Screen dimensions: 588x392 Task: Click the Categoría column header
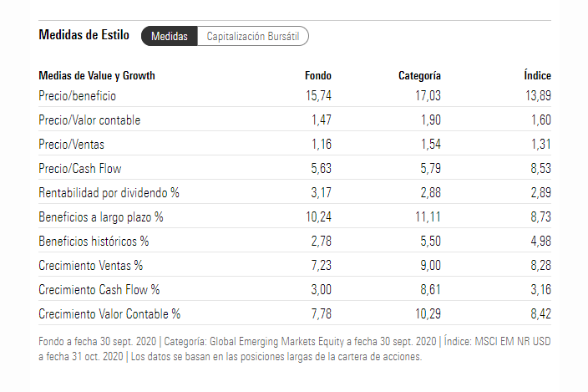tap(419, 75)
